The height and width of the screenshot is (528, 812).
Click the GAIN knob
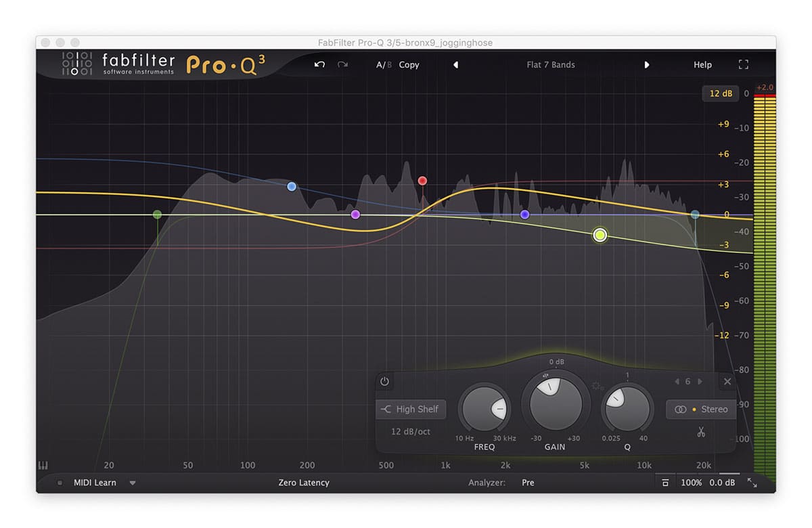[x=556, y=403]
